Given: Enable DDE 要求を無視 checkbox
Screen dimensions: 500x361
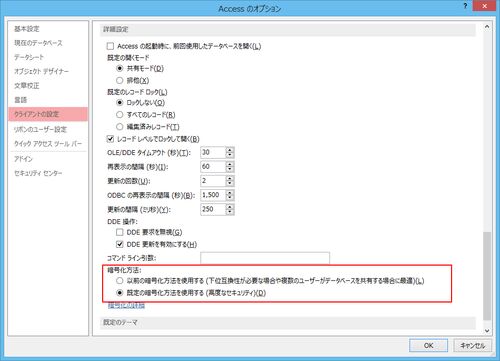Looking at the screenshot, I should pos(120,232).
